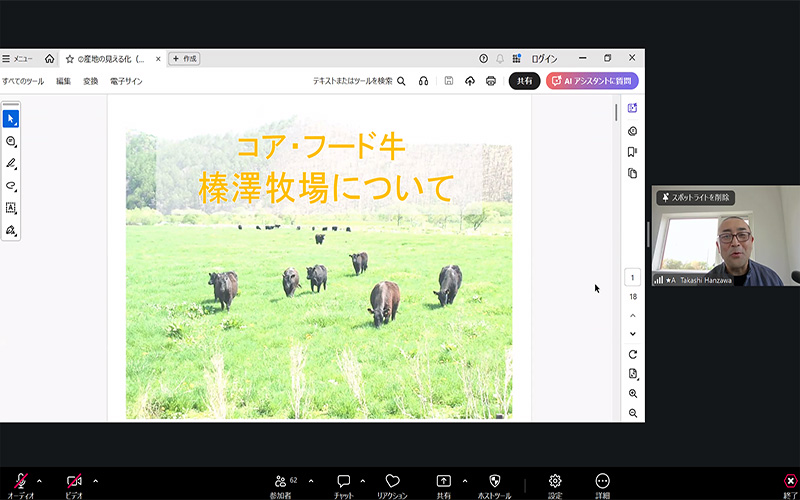The width and height of the screenshot is (800, 500).
Task: Open the 変換 menu item
Action: 91,81
